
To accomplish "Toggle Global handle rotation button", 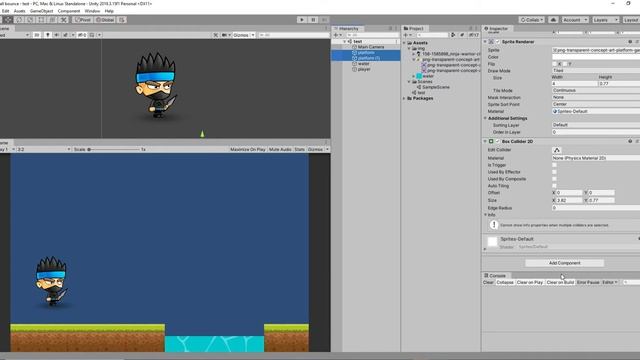I will (x=105, y=20).
